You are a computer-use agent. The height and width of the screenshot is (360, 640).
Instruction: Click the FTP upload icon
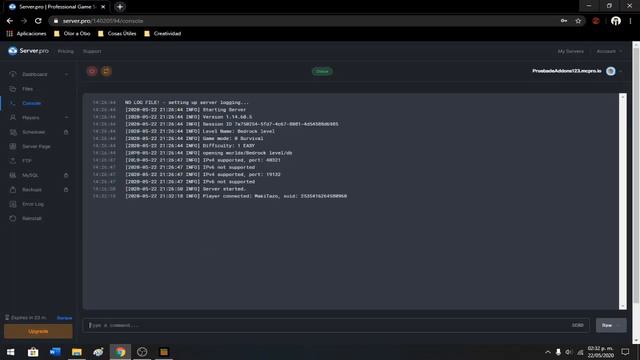(x=13, y=161)
